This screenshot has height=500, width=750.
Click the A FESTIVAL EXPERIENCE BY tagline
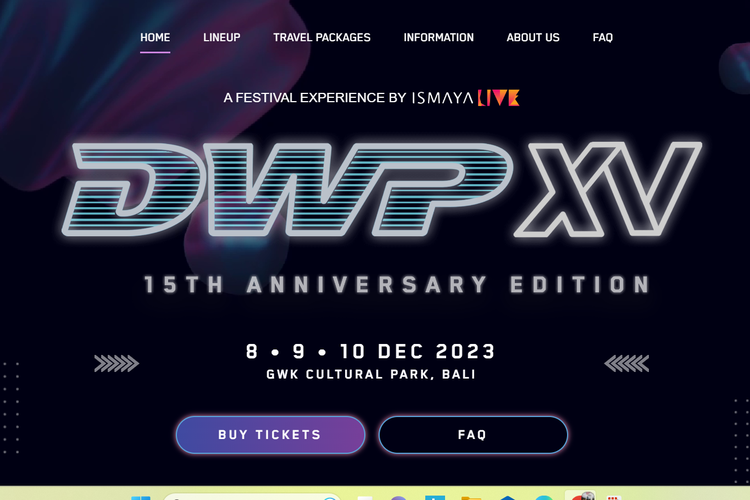click(x=315, y=98)
